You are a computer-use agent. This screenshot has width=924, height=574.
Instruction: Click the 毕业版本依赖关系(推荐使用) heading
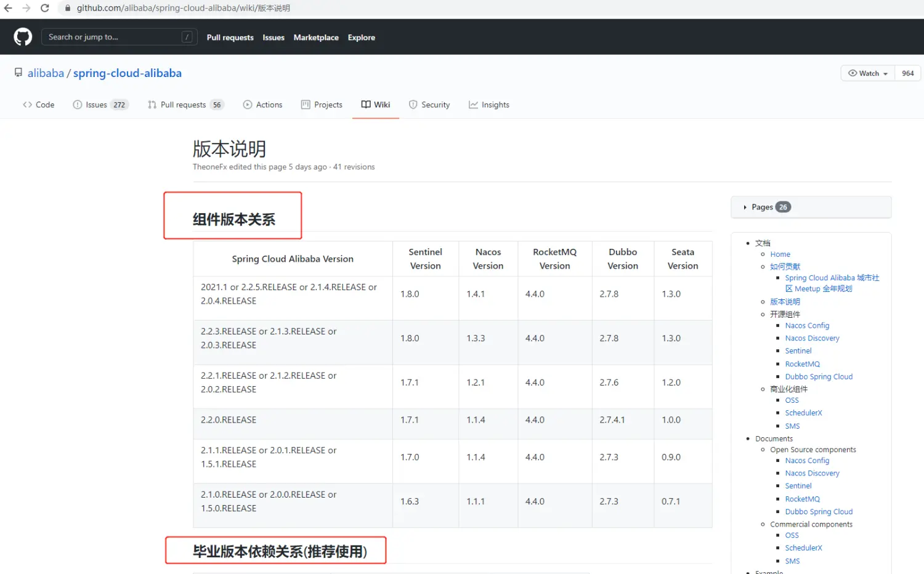point(280,551)
